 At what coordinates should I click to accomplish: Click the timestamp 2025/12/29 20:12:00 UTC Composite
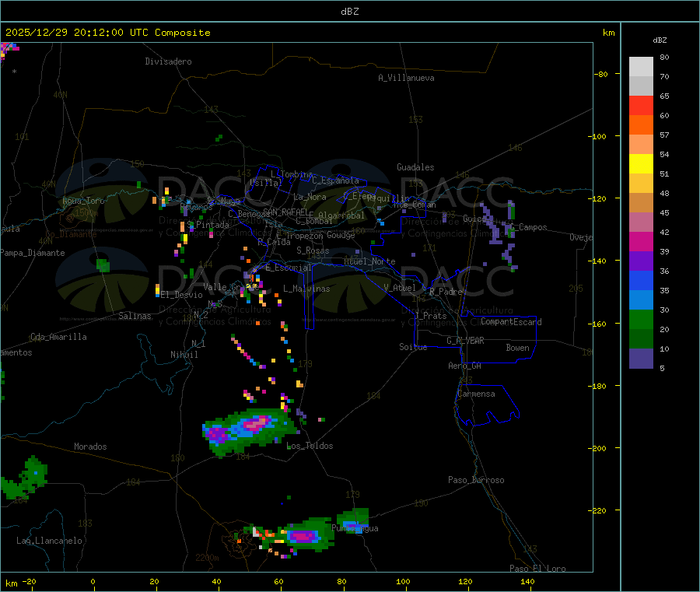point(107,33)
